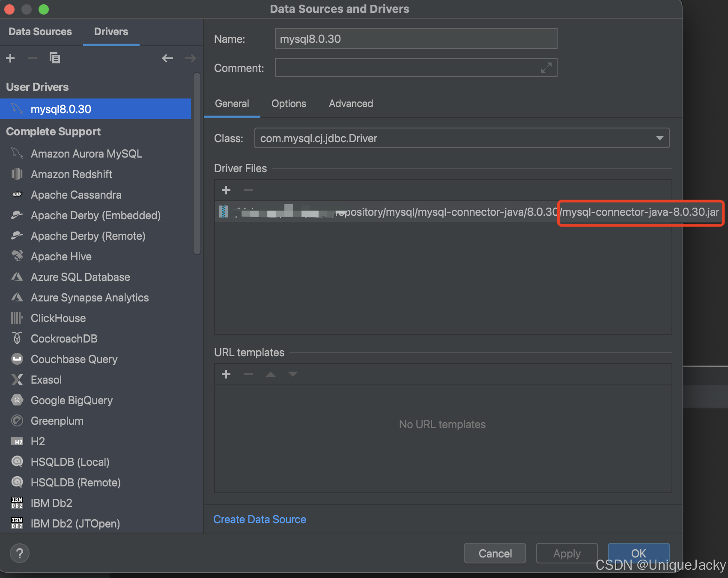Open help with question mark button

coord(19,553)
